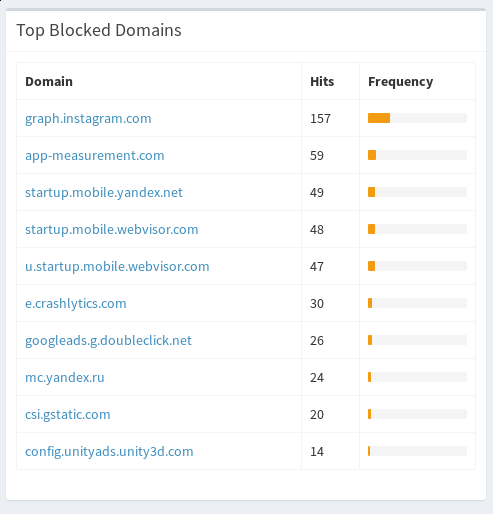Image resolution: width=493 pixels, height=514 pixels.
Task: Open the googleads.g.doubleclick.net link
Action: click(x=108, y=341)
